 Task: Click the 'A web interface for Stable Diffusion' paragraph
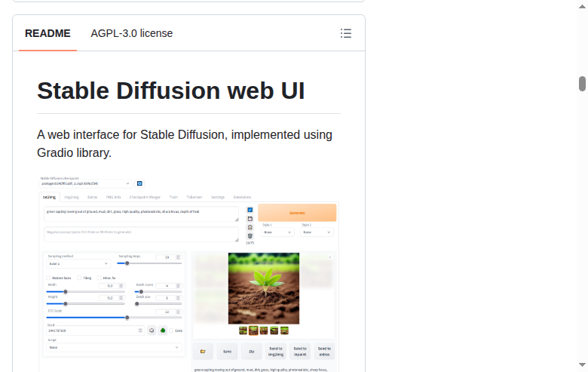(x=185, y=144)
